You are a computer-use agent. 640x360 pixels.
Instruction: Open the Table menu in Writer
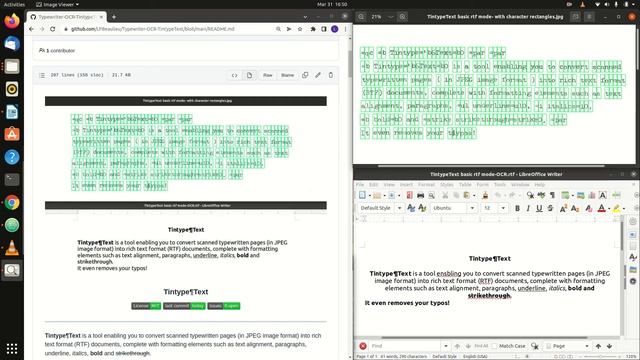click(x=465, y=184)
